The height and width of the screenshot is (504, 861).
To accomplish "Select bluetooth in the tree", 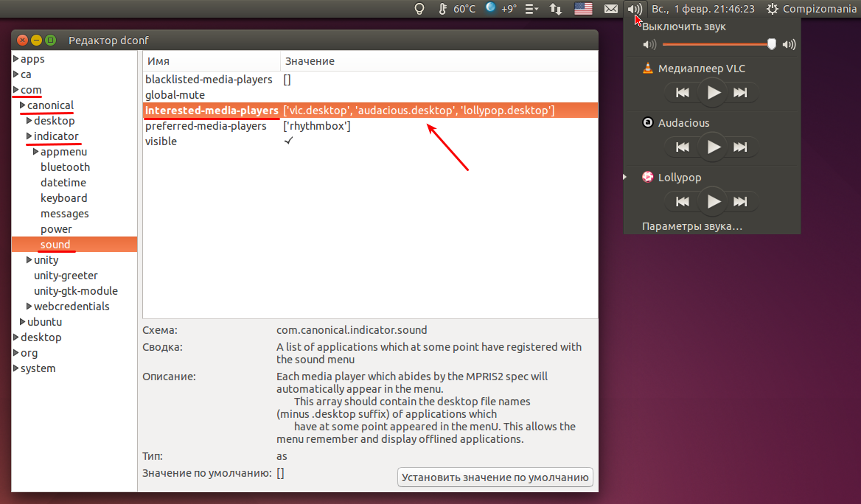I will (66, 167).
